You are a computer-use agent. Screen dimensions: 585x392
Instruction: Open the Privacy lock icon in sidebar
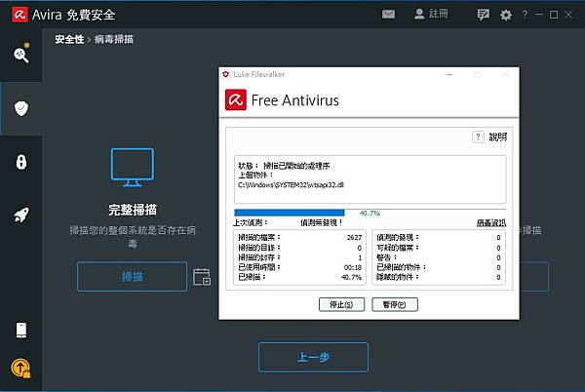[21, 162]
